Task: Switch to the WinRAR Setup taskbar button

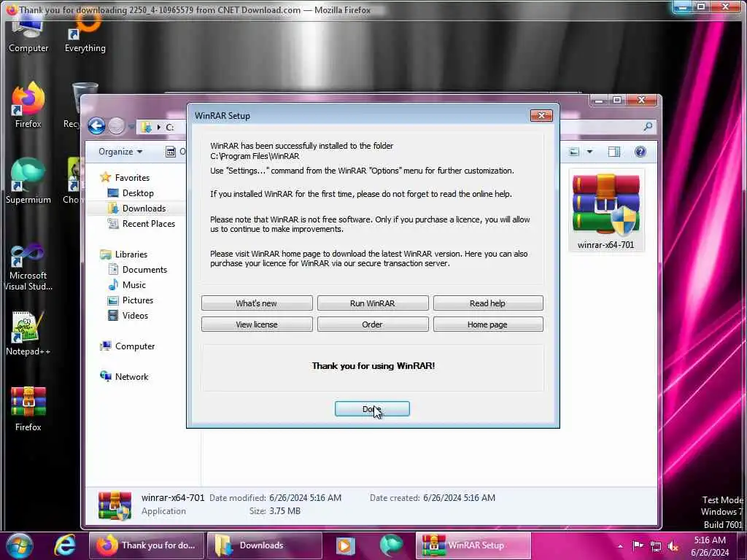Action: pyautogui.click(x=473, y=545)
